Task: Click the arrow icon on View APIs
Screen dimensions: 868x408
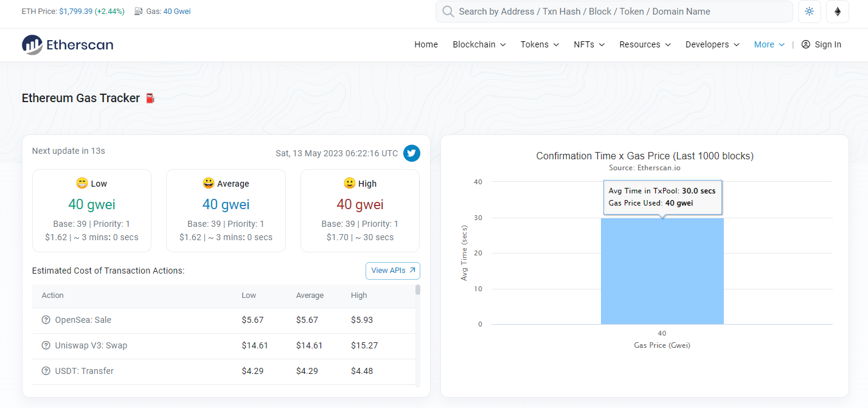Action: pyautogui.click(x=412, y=271)
